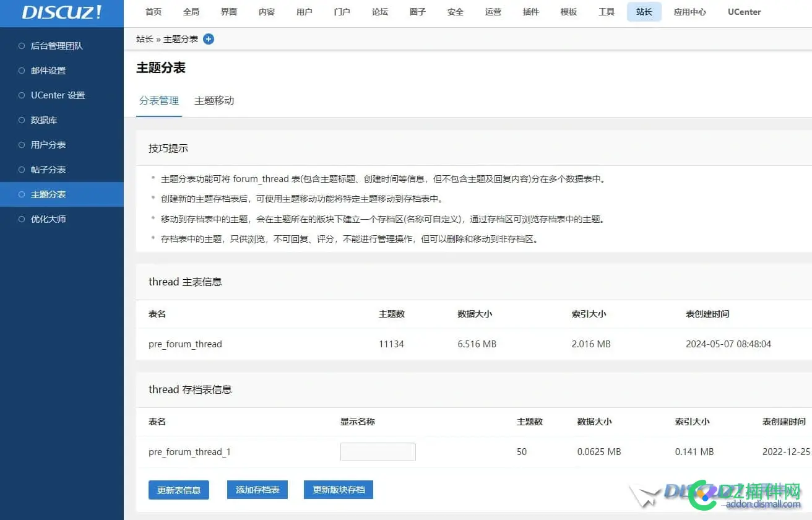Click the 2.016 MB index size
The height and width of the screenshot is (520, 812).
tap(591, 344)
